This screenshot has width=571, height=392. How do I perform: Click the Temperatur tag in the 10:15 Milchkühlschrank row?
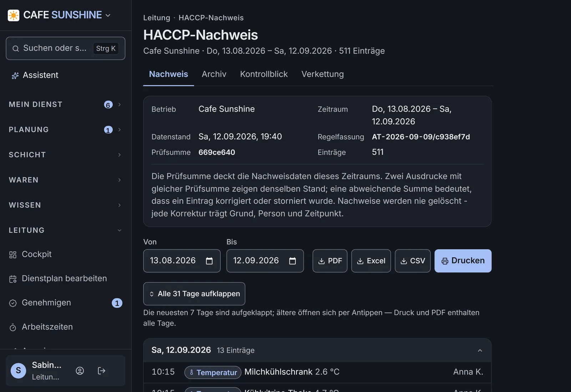pos(213,372)
